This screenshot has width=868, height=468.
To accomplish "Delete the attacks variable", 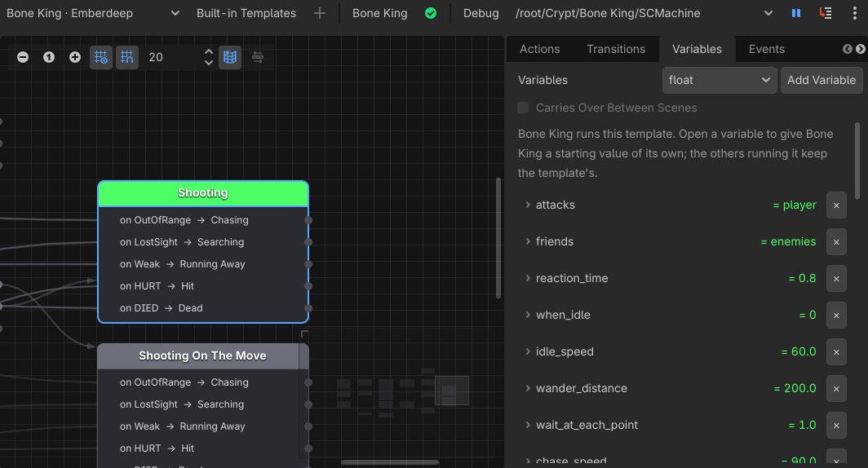I will click(836, 205).
